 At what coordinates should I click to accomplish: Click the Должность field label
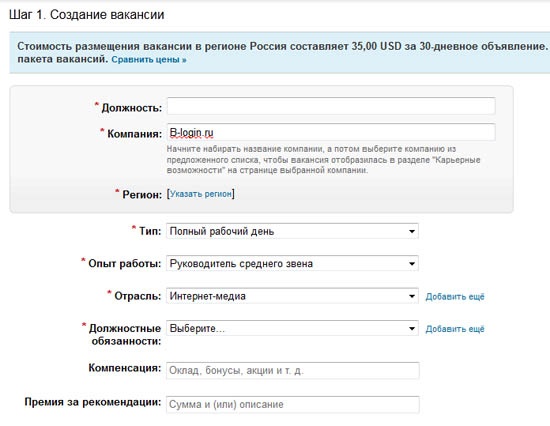(132, 108)
